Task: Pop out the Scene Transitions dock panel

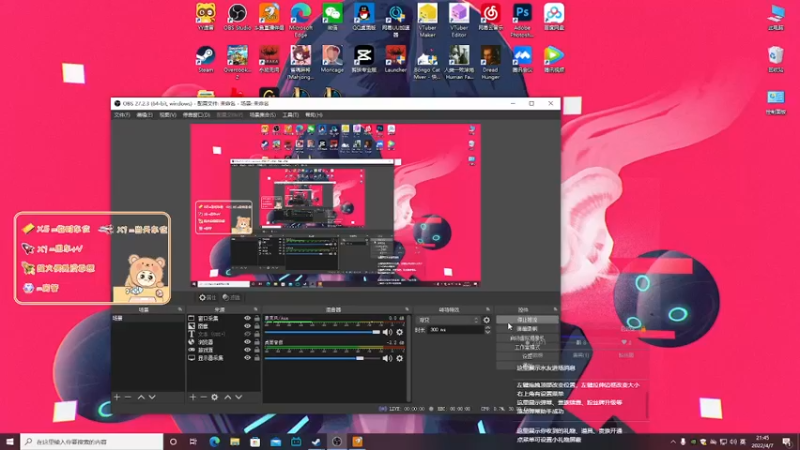Action: click(488, 310)
